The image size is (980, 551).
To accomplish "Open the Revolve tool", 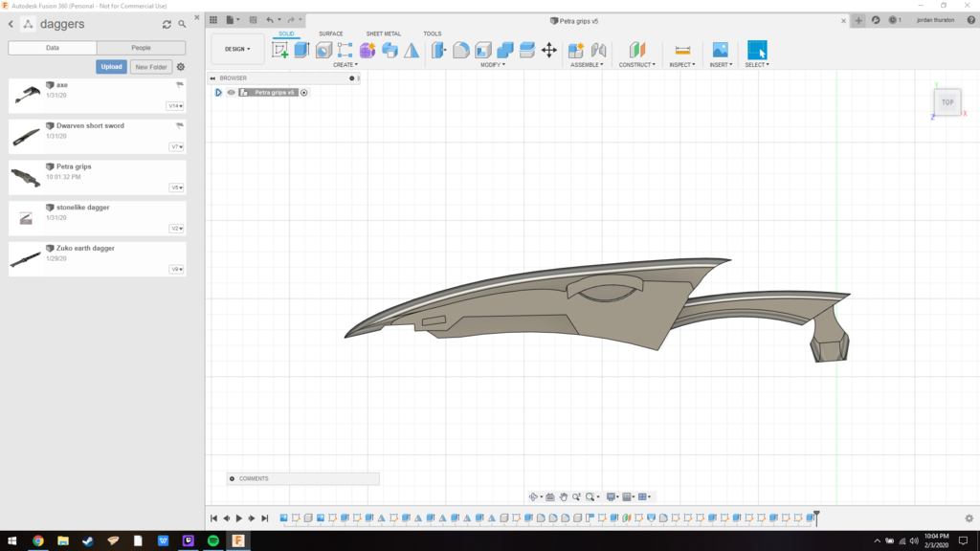I will (x=323, y=49).
